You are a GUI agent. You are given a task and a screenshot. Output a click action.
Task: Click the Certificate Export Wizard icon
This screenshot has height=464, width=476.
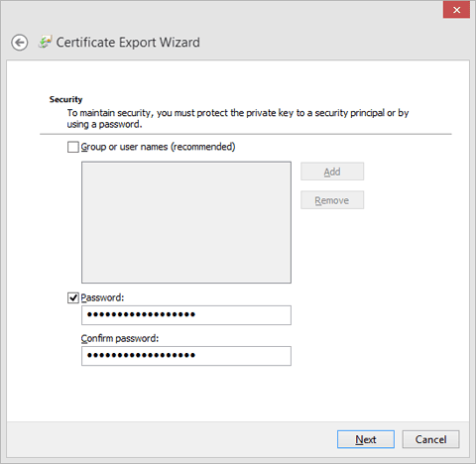click(45, 42)
